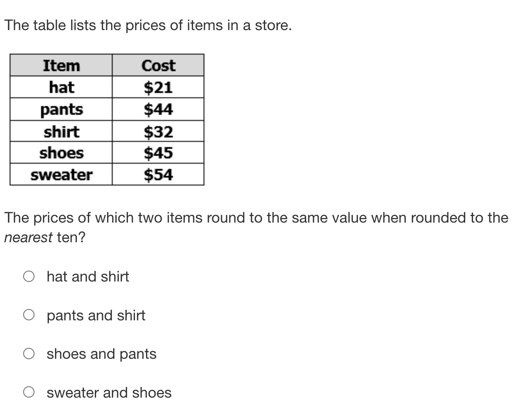Click the 'hat' table cell
This screenshot has width=532, height=419.
tap(61, 87)
